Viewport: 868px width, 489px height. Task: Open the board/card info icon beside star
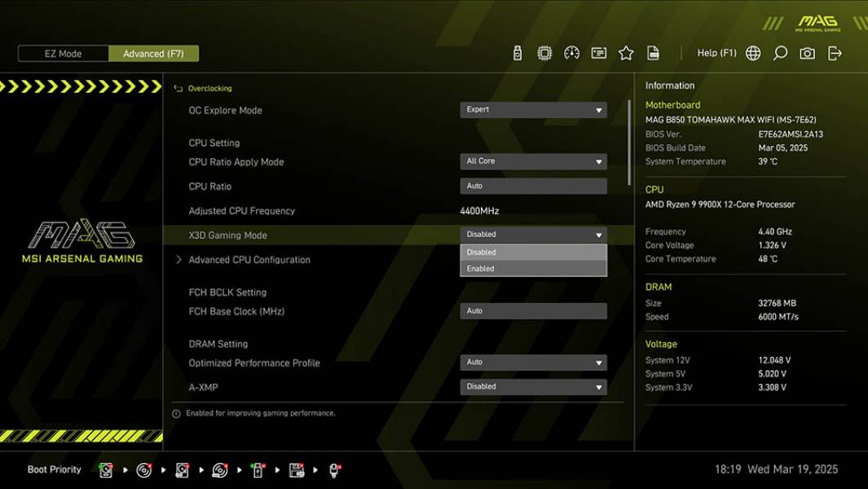coord(598,53)
